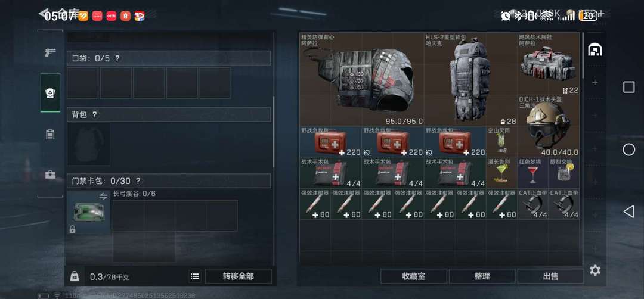This screenshot has width=644, height=299.
Task: Click the 整理 sort button
Action: pos(482,276)
